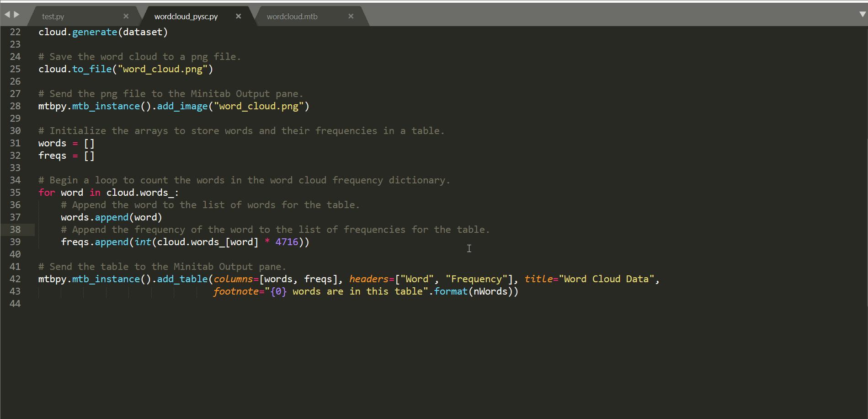Viewport: 868px width, 419px height.
Task: Open the tab list dropdown arrow
Action: (863, 15)
